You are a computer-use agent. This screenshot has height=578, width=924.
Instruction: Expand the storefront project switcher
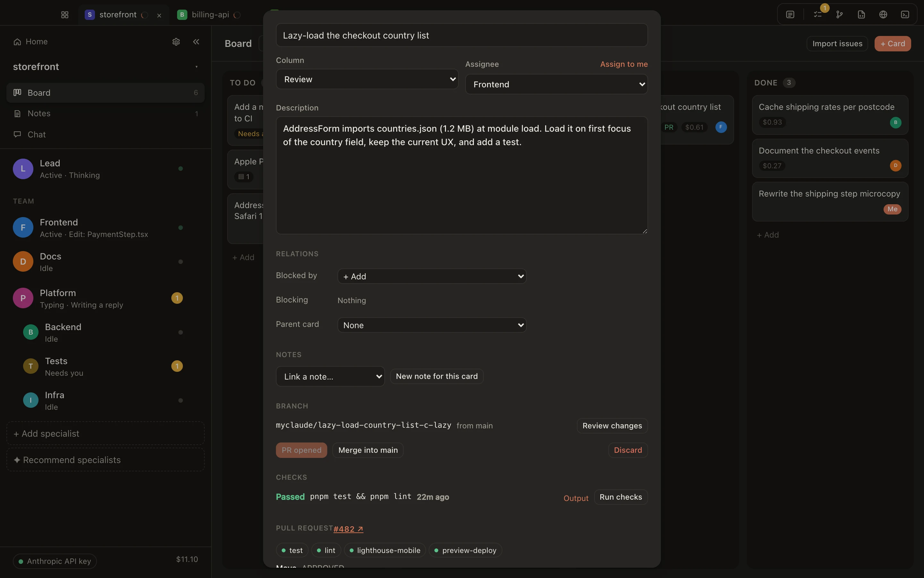tap(105, 66)
